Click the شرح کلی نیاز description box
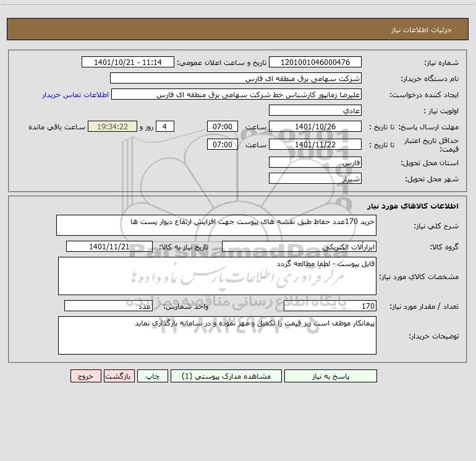 [x=216, y=225]
